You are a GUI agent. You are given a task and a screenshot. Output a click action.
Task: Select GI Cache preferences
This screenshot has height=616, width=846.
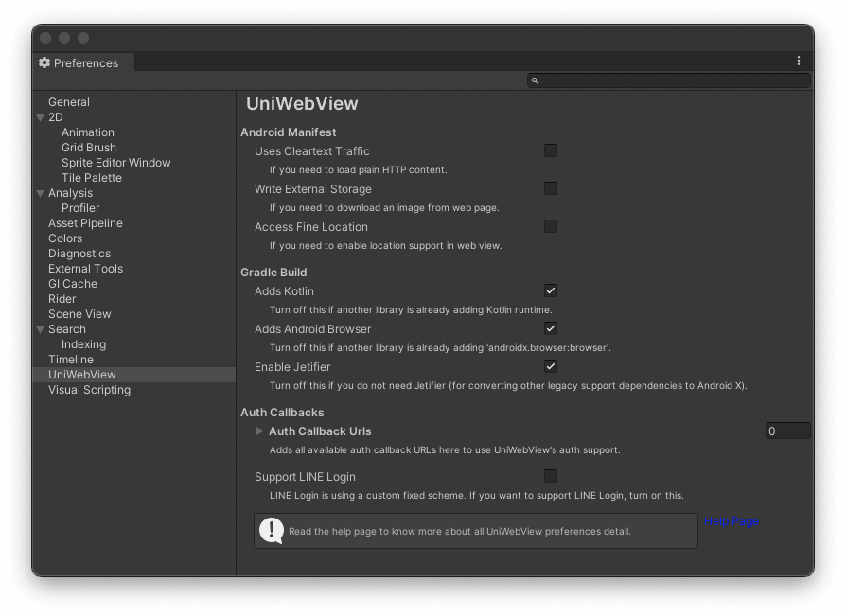click(73, 283)
